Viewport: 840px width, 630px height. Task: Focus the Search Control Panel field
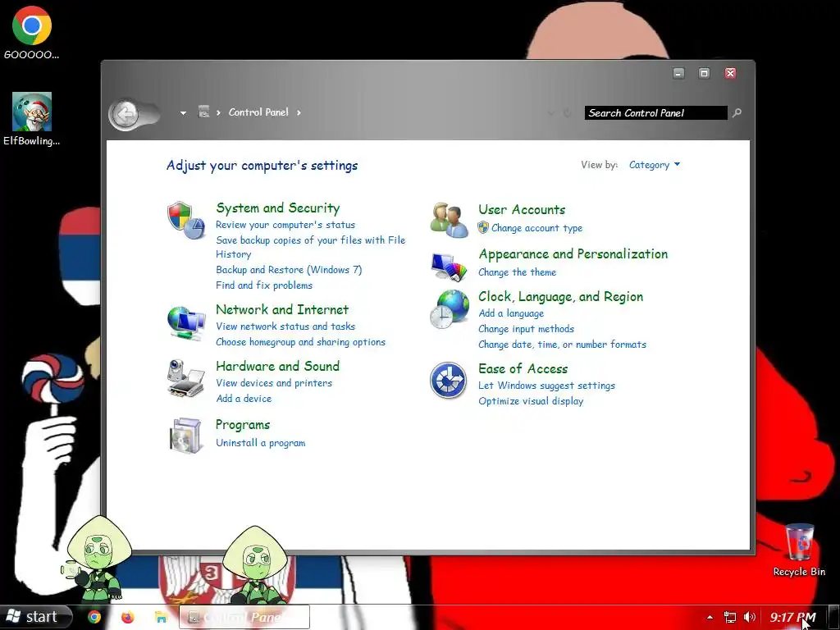coord(655,112)
